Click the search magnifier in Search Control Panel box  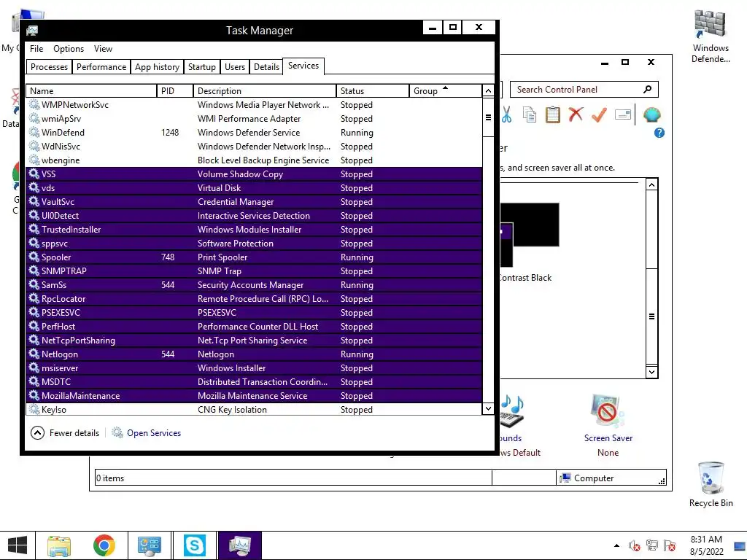[x=648, y=90]
